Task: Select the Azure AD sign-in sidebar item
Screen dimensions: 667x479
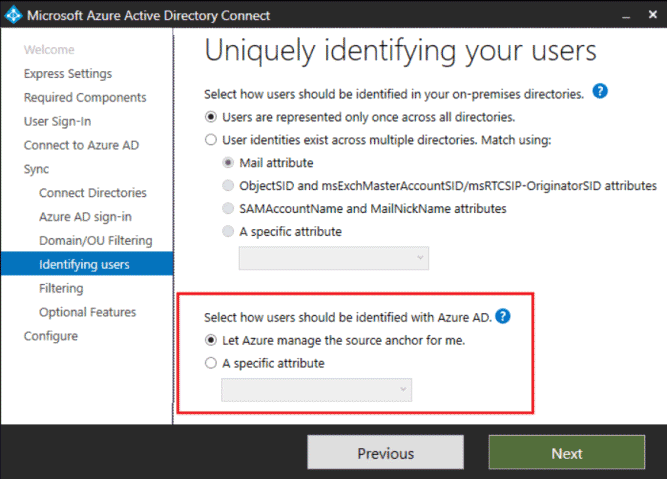Action: (x=85, y=217)
